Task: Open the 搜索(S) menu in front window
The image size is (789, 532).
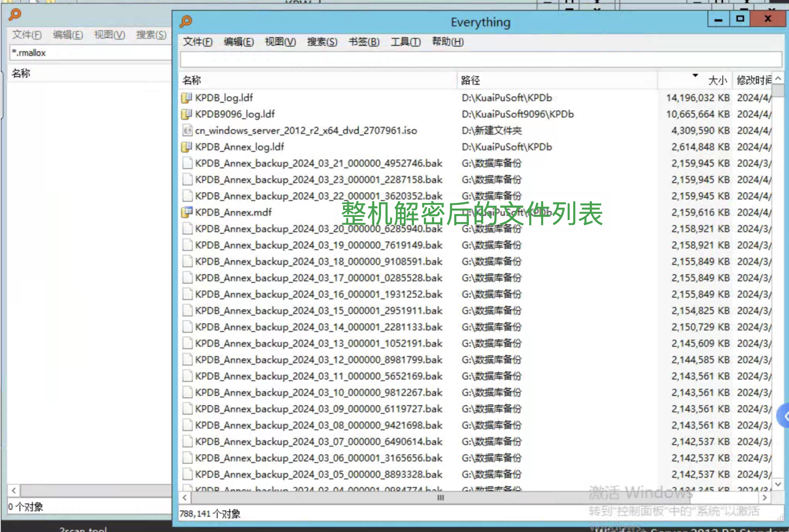Action: point(322,42)
